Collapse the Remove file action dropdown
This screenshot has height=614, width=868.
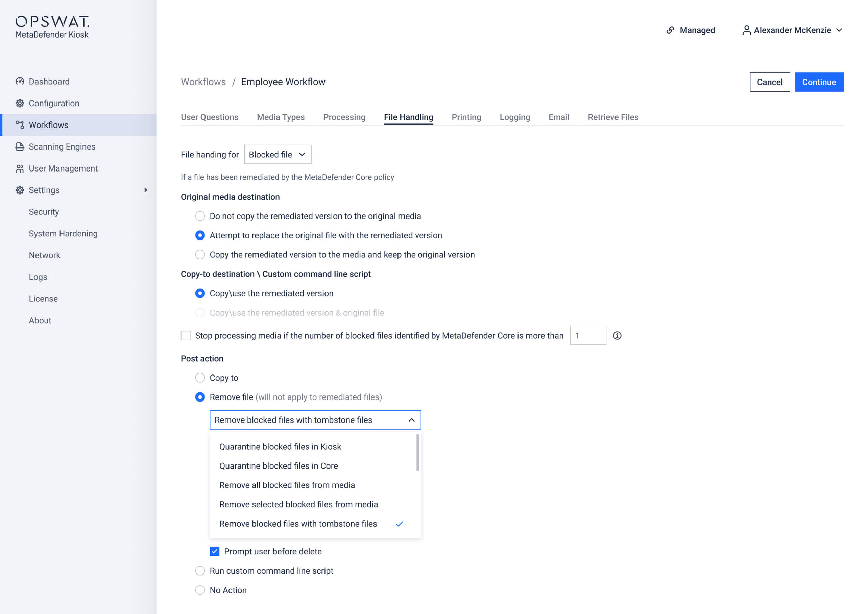point(411,420)
